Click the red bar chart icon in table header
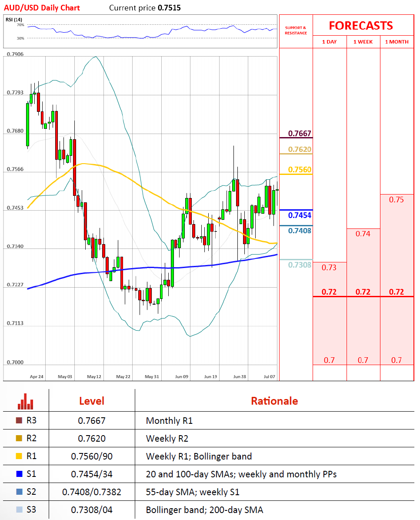Screen dimensions: 420x520 tap(26, 401)
